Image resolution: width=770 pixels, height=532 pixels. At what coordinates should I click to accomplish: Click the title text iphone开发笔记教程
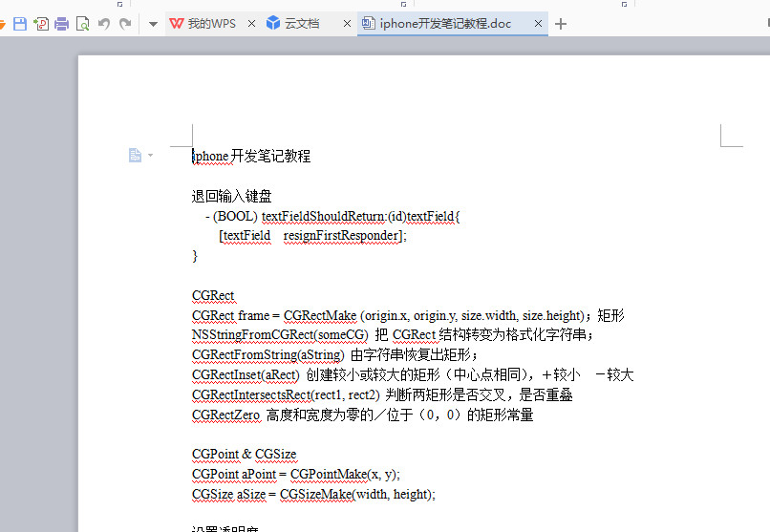coord(251,156)
